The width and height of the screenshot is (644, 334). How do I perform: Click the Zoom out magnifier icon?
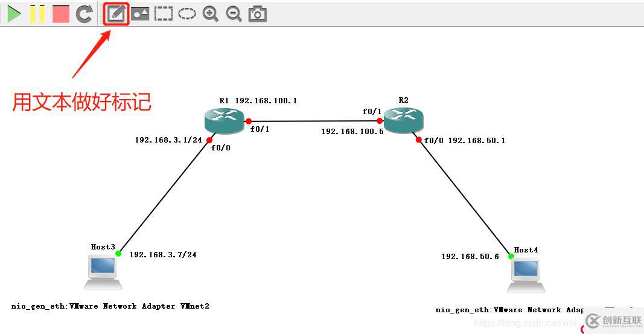[x=234, y=14]
